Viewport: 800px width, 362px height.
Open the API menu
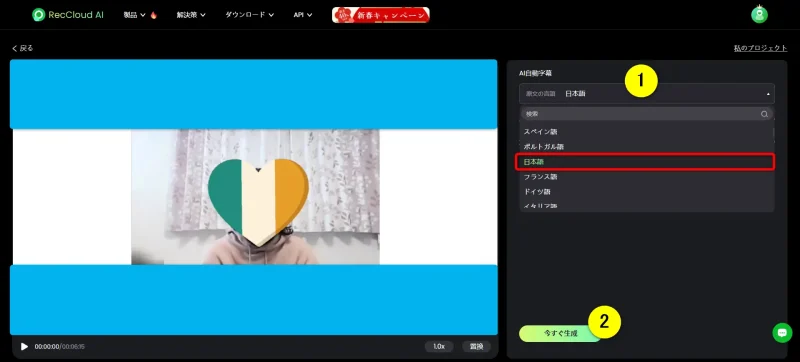(x=303, y=15)
